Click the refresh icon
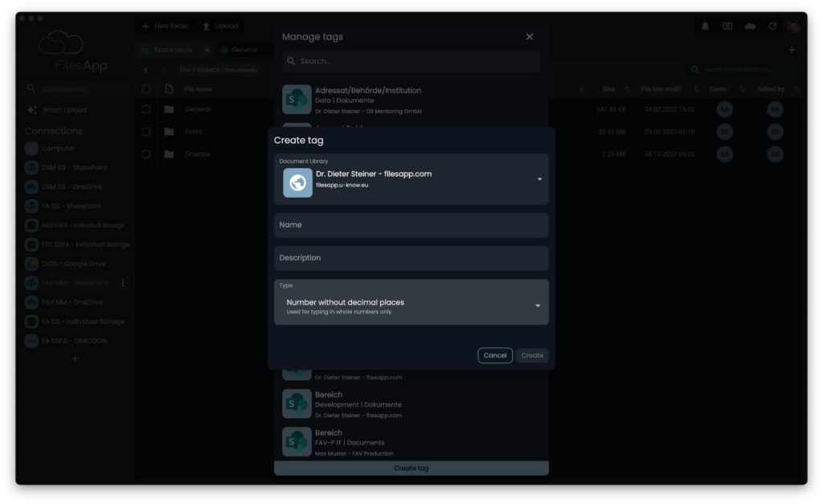This screenshot has height=504, width=823. pyautogui.click(x=772, y=26)
